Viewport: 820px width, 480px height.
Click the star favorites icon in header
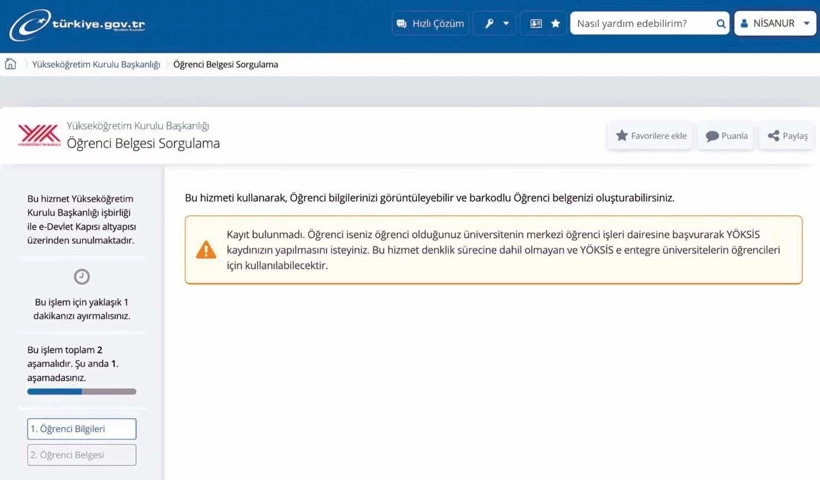(556, 23)
